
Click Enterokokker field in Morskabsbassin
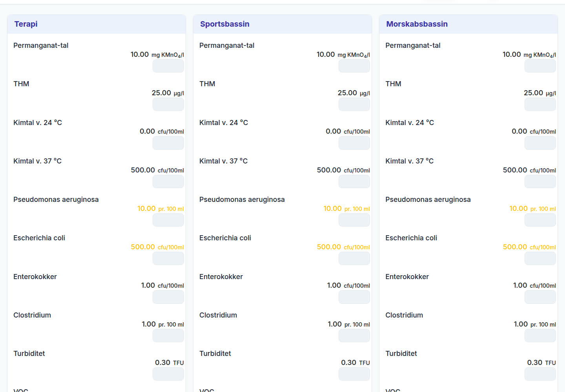click(x=540, y=297)
